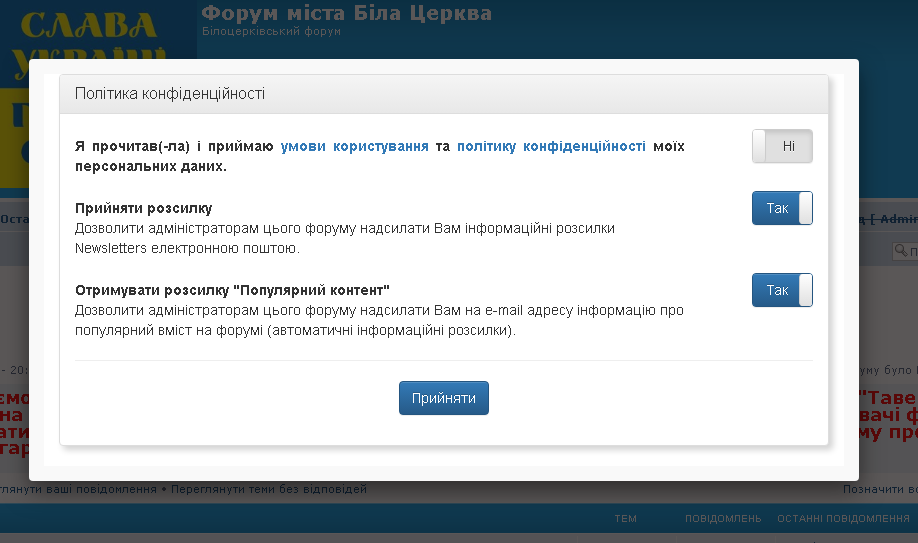Open the умови користування link
The height and width of the screenshot is (543, 918).
click(x=354, y=146)
